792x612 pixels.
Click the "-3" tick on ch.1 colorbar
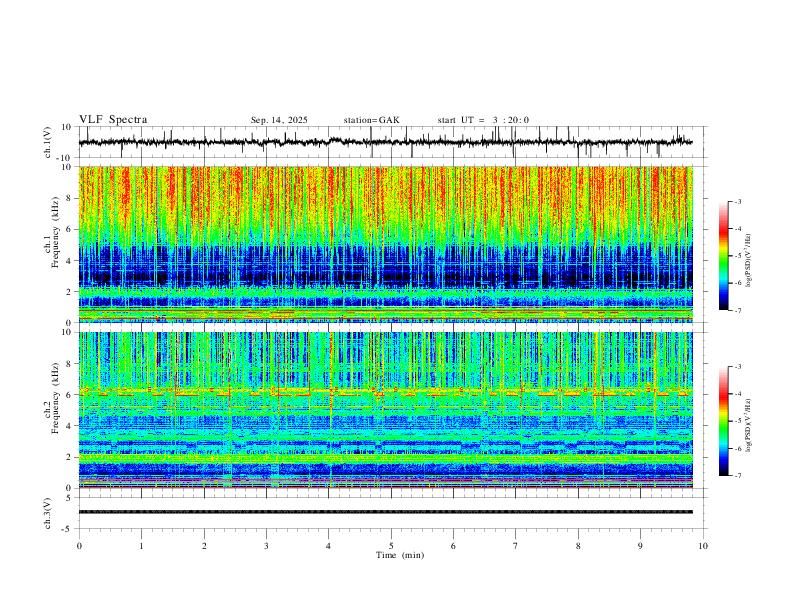pyautogui.click(x=737, y=201)
